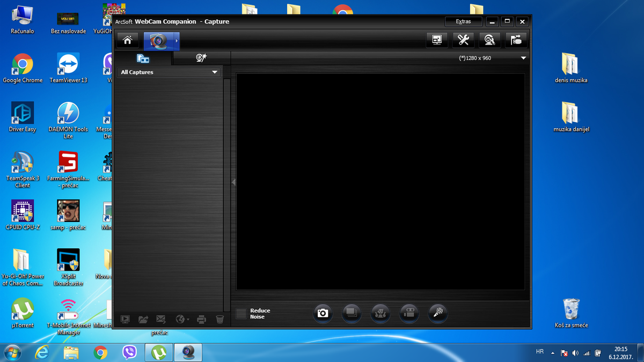This screenshot has width=644, height=362.
Task: Open the microphone audio capture button
Action: [x=438, y=313]
